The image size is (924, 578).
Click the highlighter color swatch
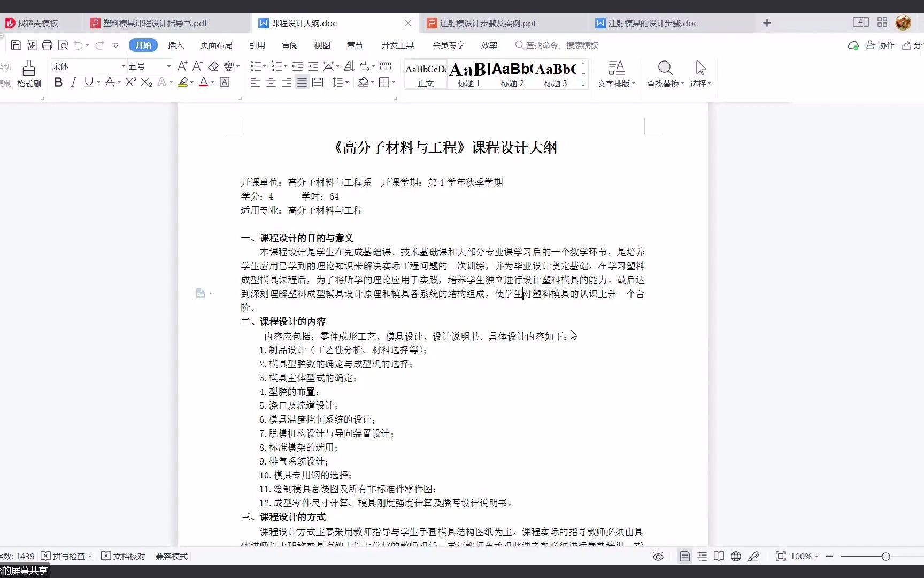pos(183,82)
